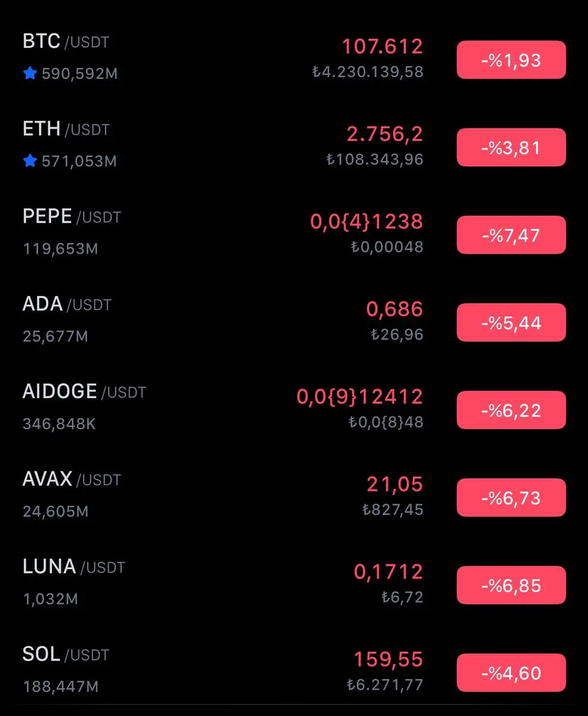Select the SOL/USDT pair

click(294, 672)
